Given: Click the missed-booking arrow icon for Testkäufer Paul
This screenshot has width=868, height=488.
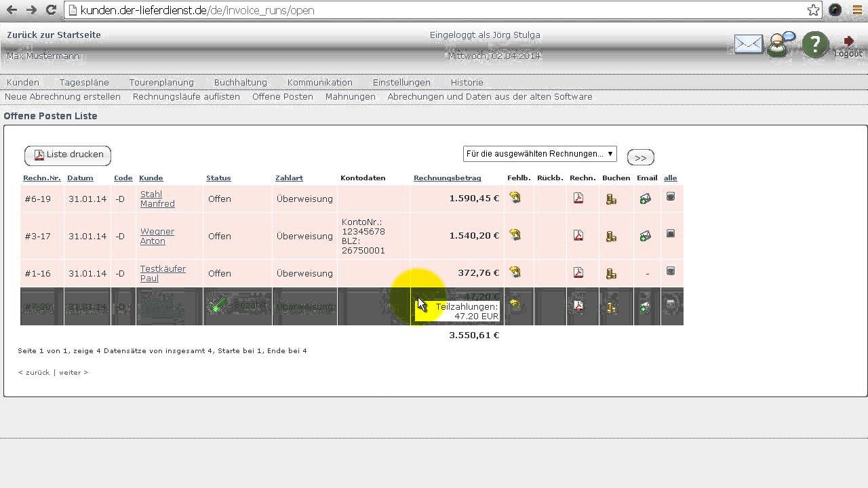Looking at the screenshot, I should point(515,272).
